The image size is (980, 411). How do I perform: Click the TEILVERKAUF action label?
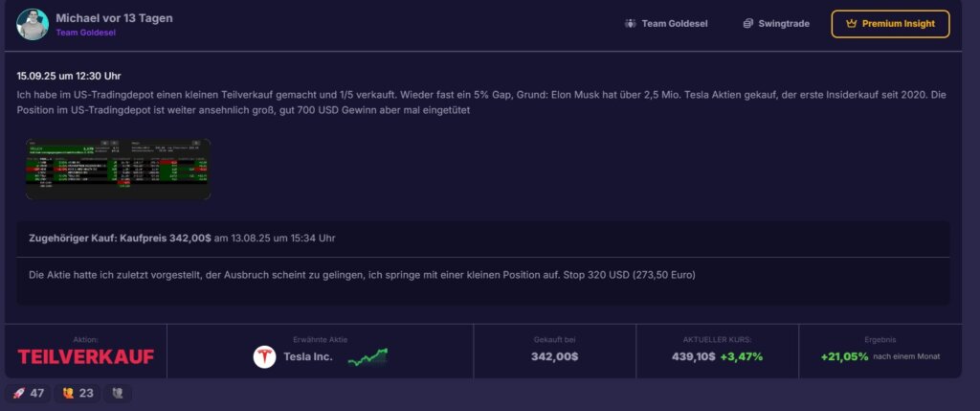(x=85, y=357)
